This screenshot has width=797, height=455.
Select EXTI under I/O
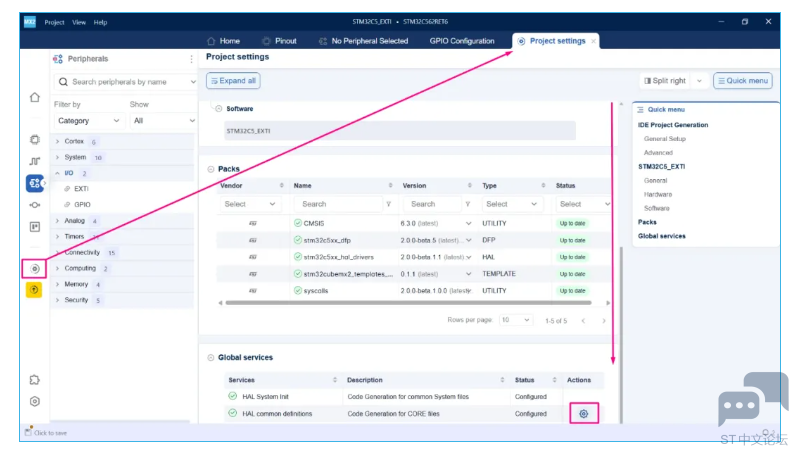pos(81,189)
